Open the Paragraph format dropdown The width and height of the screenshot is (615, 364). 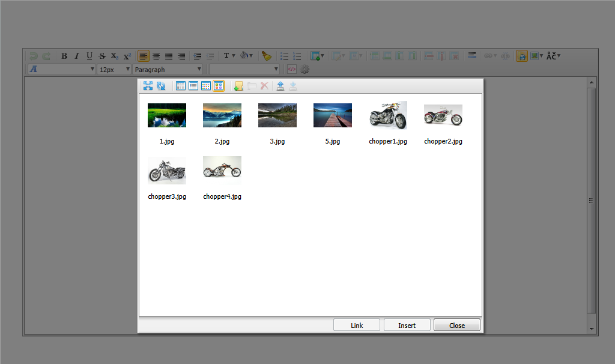(168, 70)
